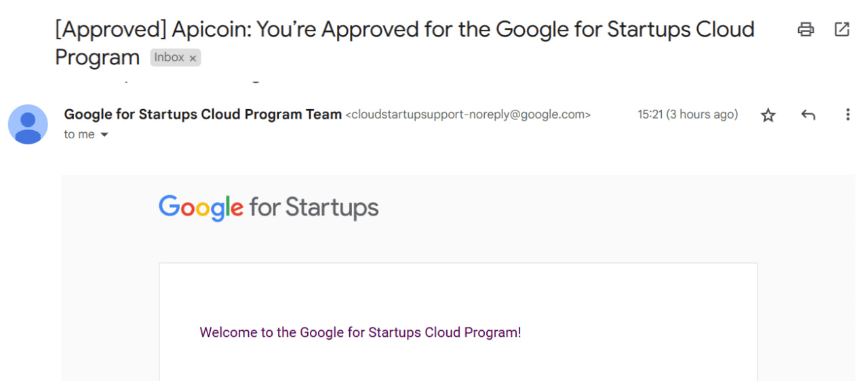Click the "(3 hours ago)" relative time text
The width and height of the screenshot is (868, 381).
pos(702,115)
